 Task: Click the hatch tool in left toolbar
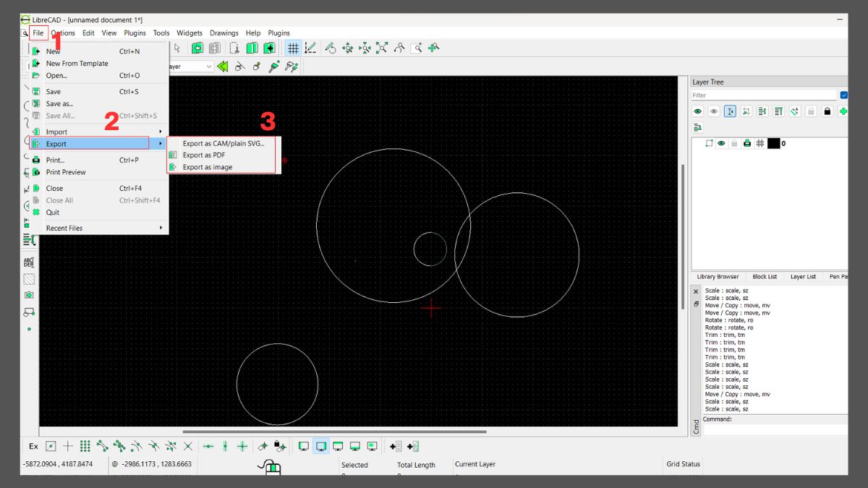pyautogui.click(x=29, y=279)
